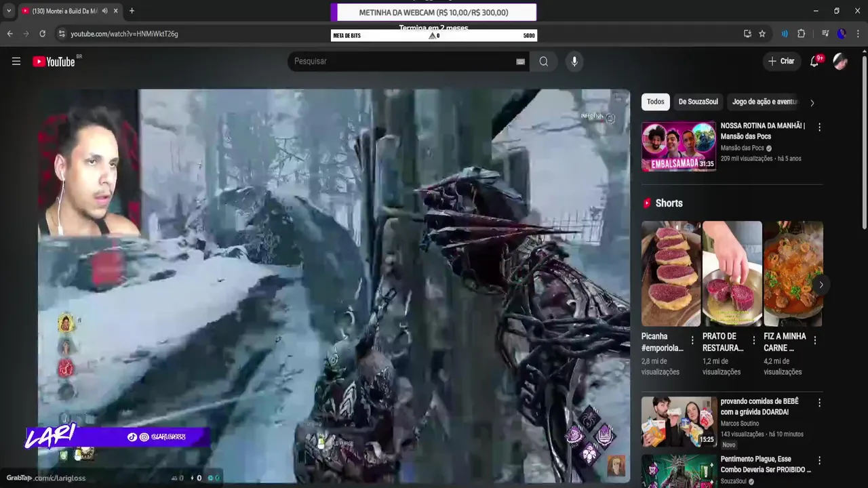Open the Pentimento Plague video thumbnail

(679, 471)
